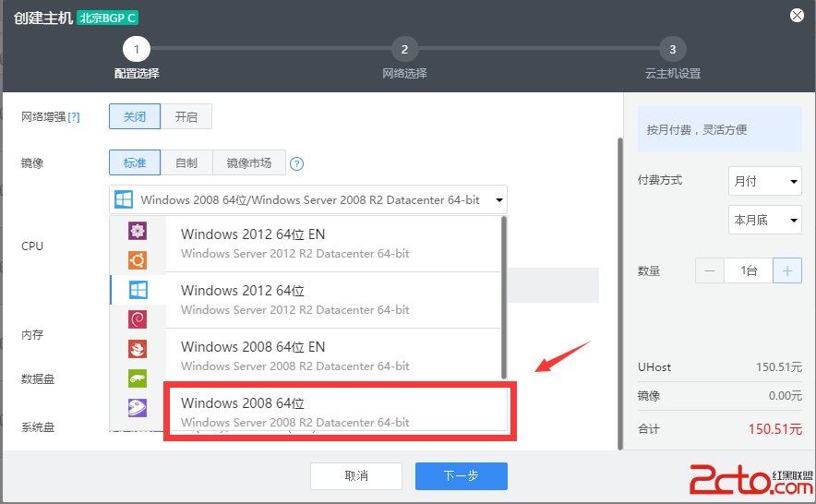
Task: Go to step 3 云主机设置
Action: [x=672, y=49]
